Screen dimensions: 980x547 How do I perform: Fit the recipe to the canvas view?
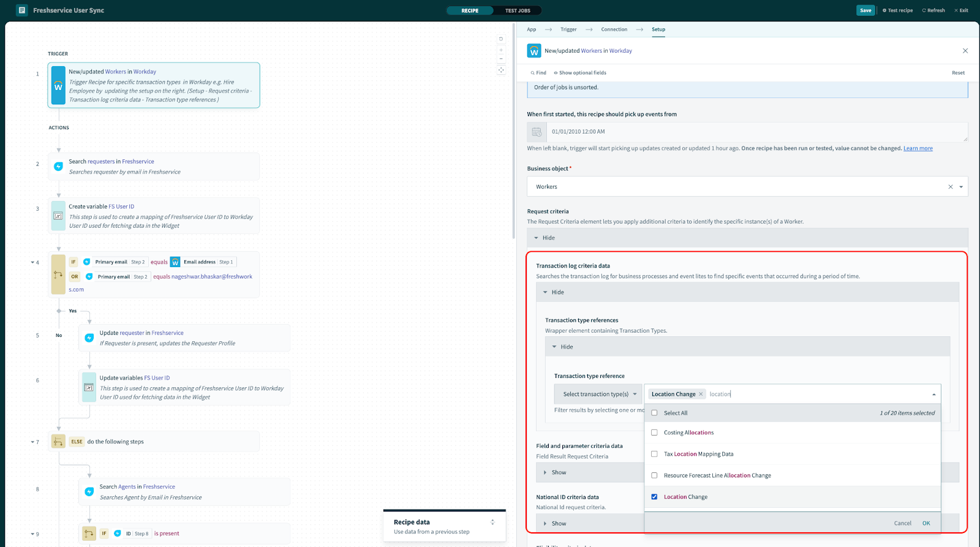pos(501,70)
